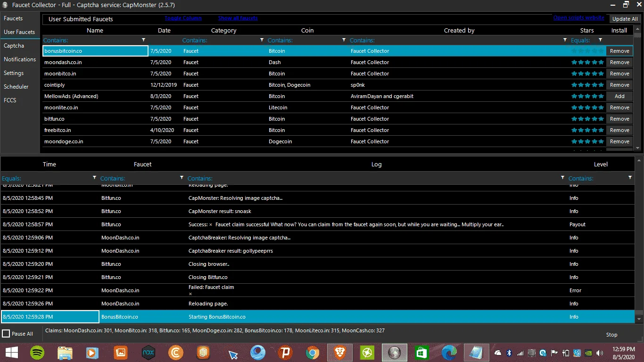Open the Category column filter dropdown

click(262, 40)
